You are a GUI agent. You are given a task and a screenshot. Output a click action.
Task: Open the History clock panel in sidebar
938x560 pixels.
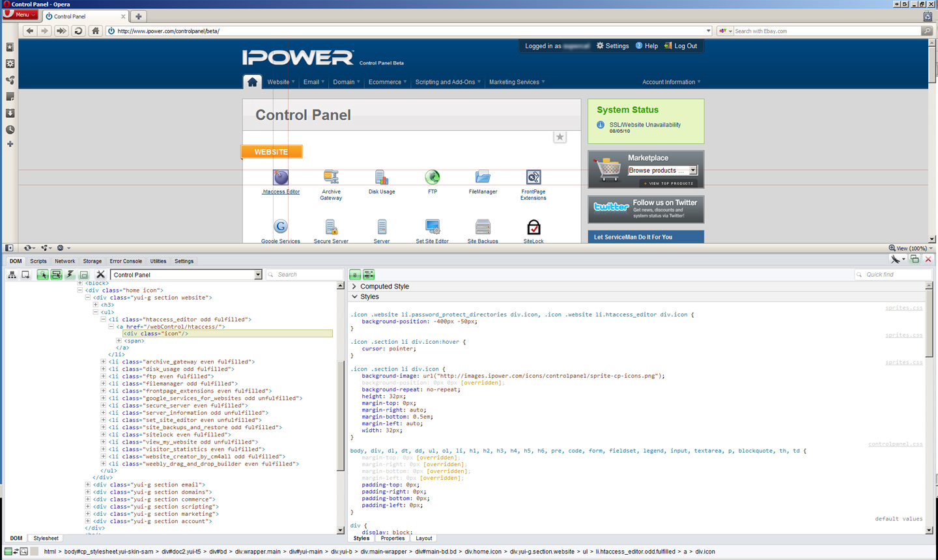(10, 130)
